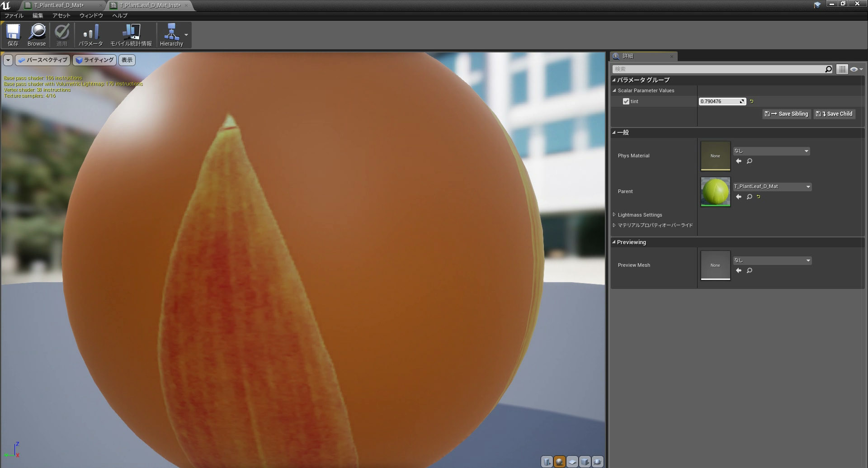
Task: Select the 保存 (Save) toolbar icon
Action: pyautogui.click(x=13, y=34)
